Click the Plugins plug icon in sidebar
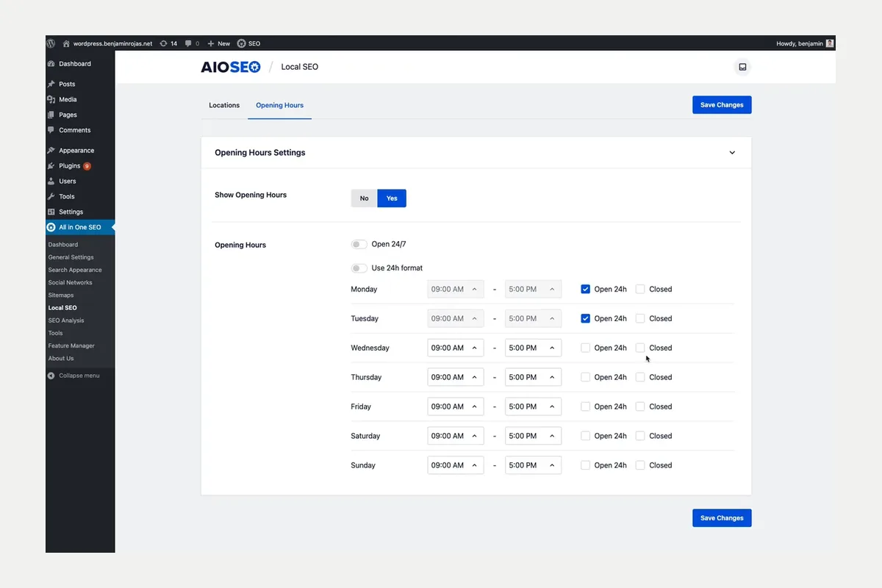The width and height of the screenshot is (882, 588). [x=51, y=166]
